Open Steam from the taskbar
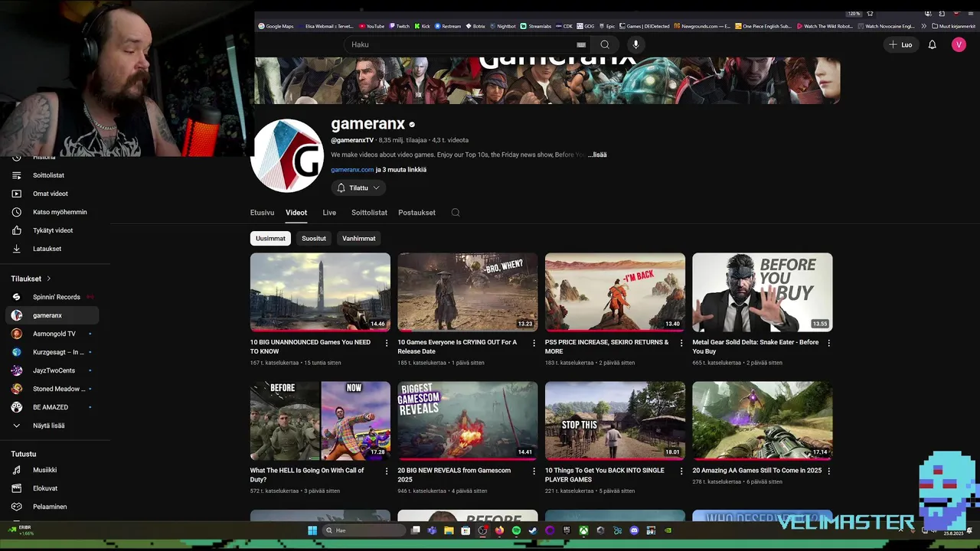 click(533, 530)
